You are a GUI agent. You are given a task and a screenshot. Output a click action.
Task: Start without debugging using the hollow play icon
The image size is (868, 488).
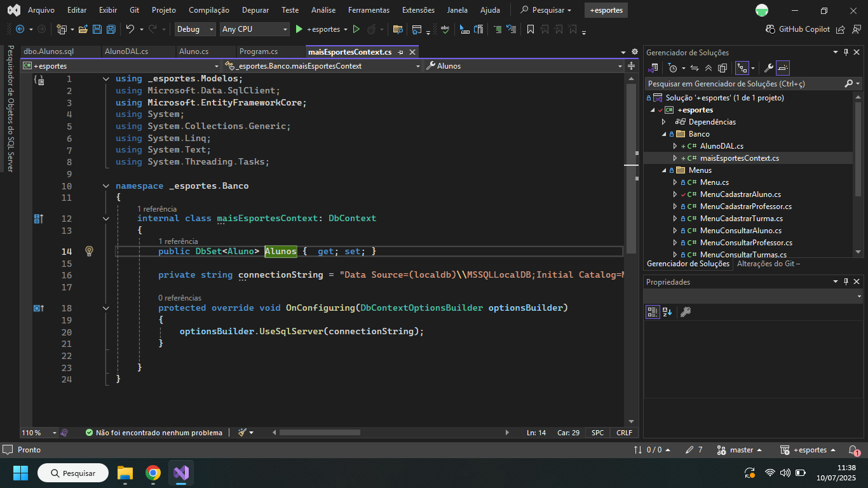[356, 29]
